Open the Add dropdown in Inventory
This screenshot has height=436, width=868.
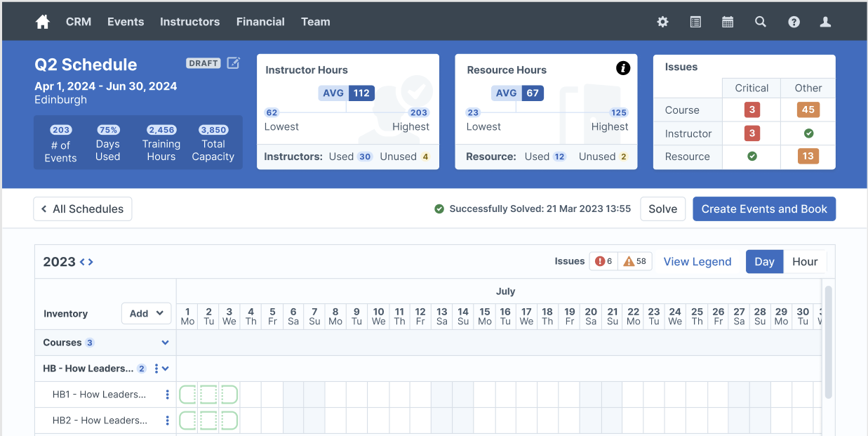tap(146, 313)
